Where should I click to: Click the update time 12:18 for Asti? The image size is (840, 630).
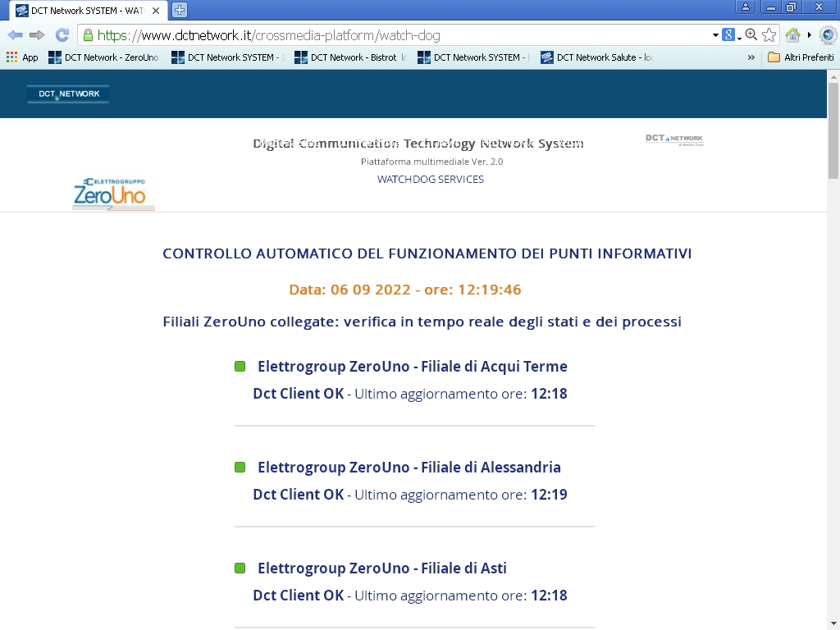549,596
